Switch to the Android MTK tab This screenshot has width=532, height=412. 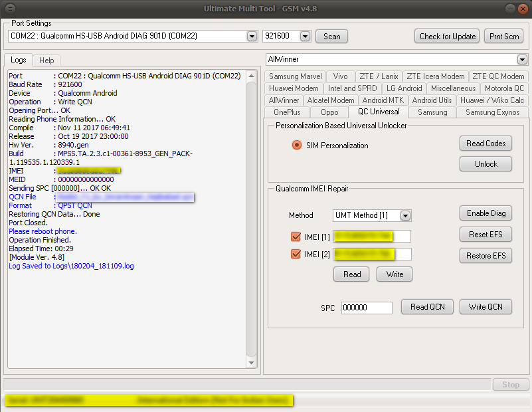384,100
